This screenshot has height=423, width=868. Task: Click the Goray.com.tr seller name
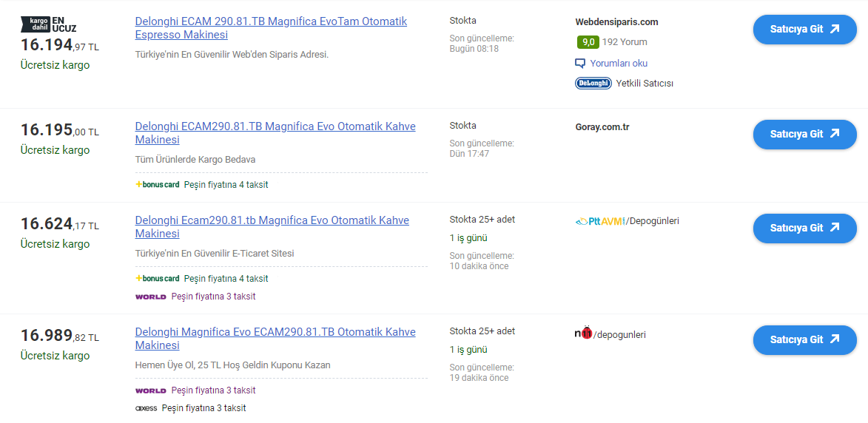[x=602, y=126]
